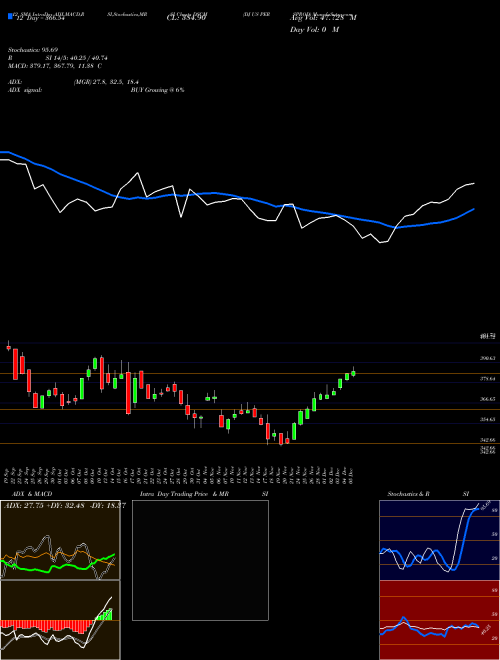Open the red RSI chart panel
The height and width of the screenshot is (660, 500).
tap(439, 620)
